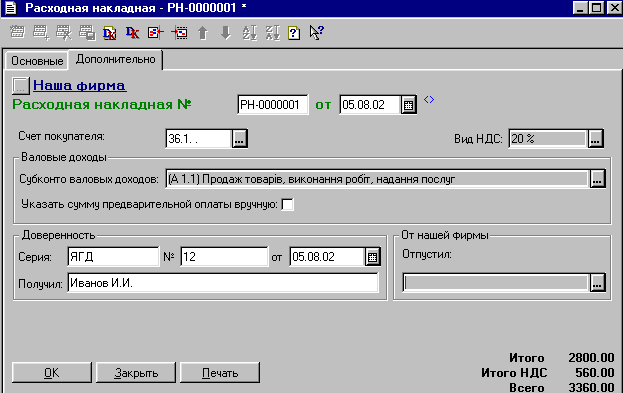Activate the context help pointer with question mark

tap(317, 33)
